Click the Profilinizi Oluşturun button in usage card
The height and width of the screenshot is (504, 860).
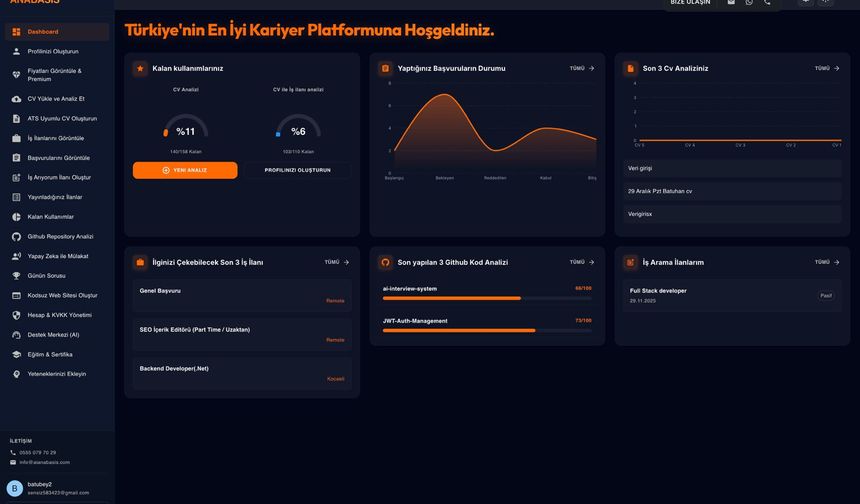point(297,170)
